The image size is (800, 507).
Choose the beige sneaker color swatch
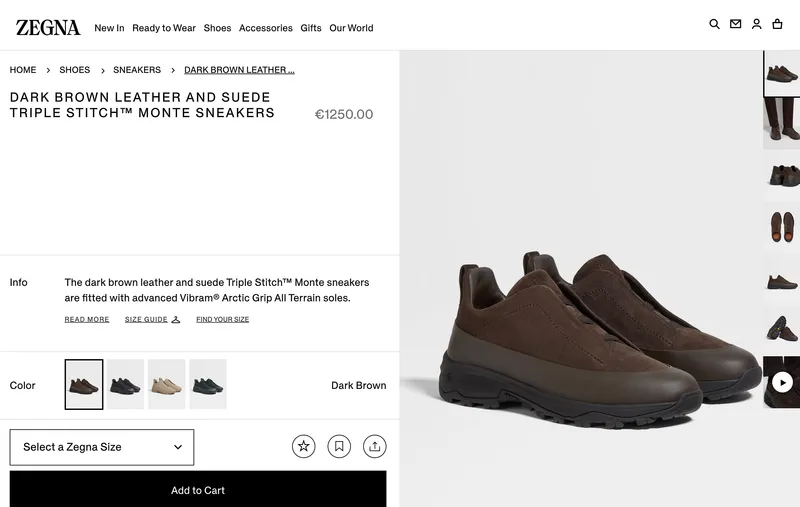click(x=167, y=384)
